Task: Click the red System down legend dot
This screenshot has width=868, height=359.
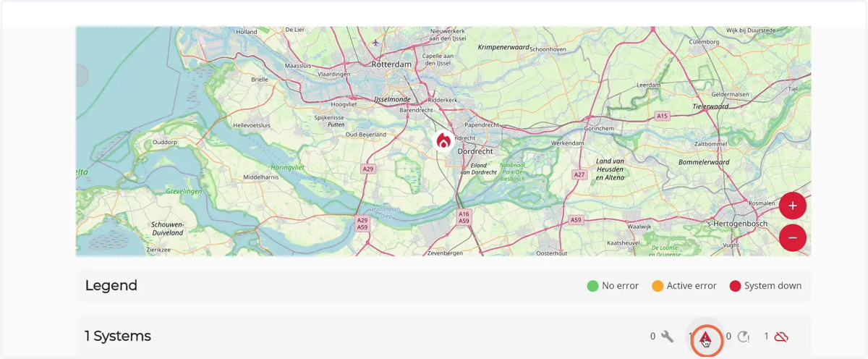Action: pos(736,286)
